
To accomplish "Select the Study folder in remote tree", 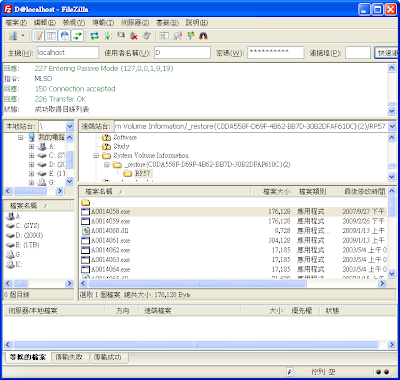I will pos(121,146).
